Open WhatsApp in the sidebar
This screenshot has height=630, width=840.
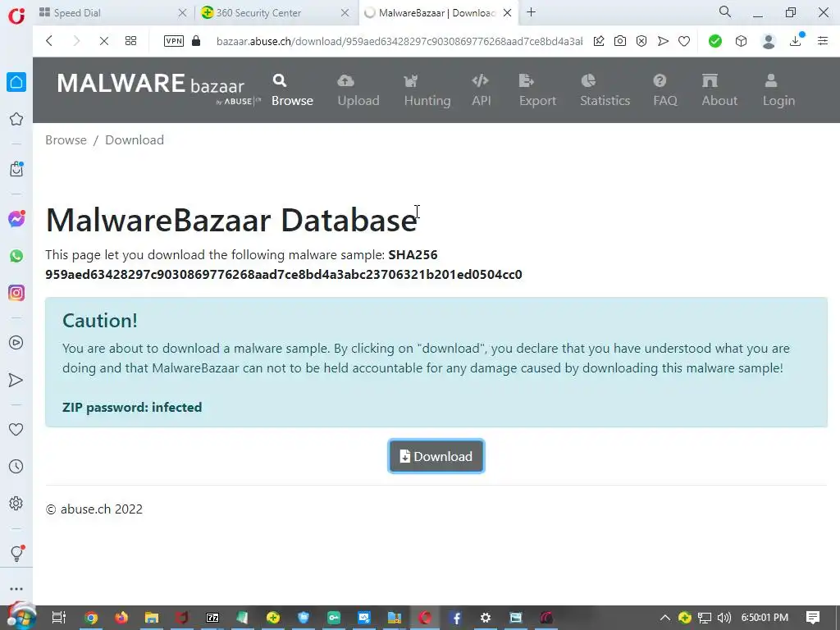point(16,256)
